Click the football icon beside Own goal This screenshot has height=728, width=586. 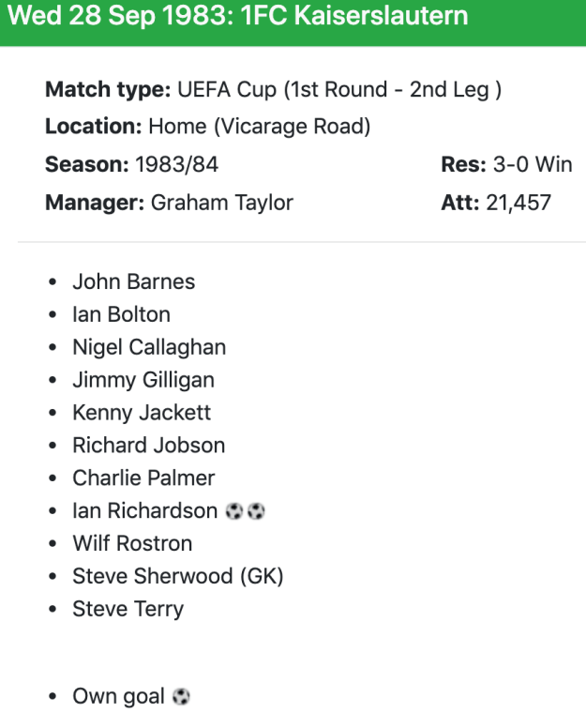pos(181,696)
